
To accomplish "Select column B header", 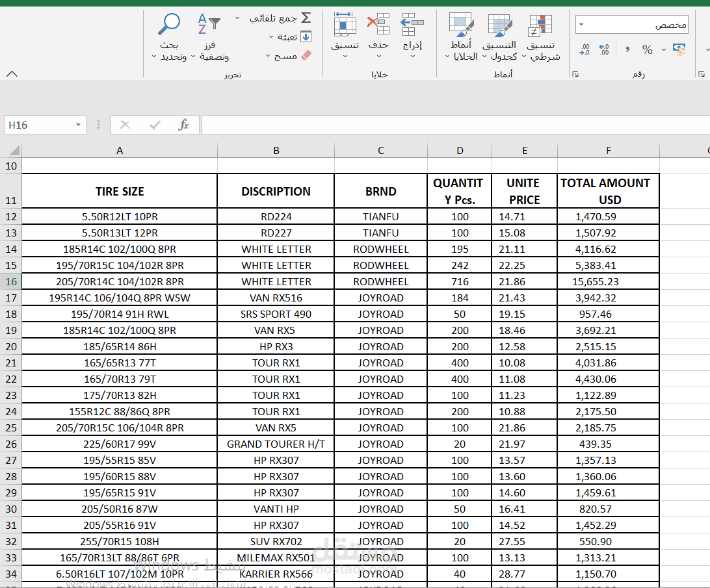I will pos(276,150).
